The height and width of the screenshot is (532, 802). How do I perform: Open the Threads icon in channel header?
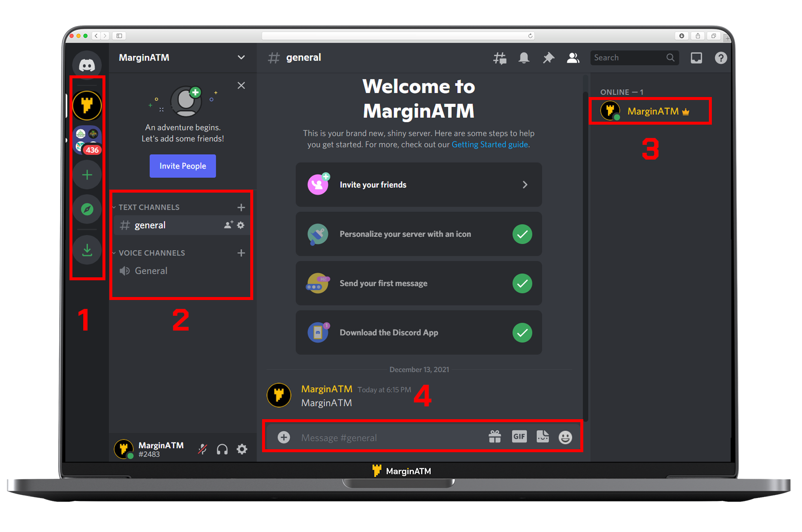[500, 58]
